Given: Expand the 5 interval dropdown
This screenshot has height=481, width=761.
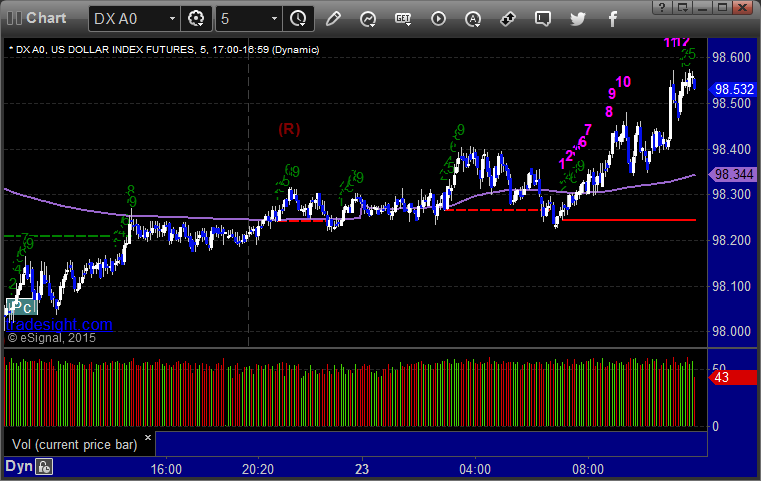Looking at the screenshot, I should tap(274, 19).
